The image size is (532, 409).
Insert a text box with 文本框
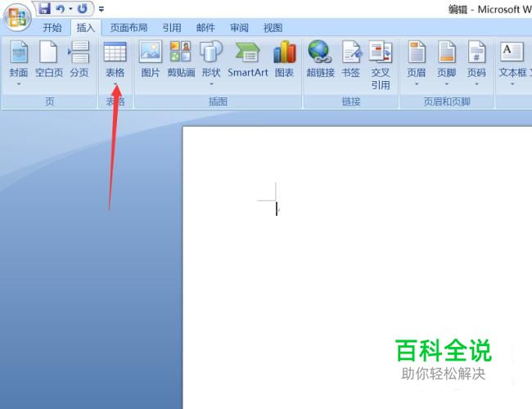(512, 59)
